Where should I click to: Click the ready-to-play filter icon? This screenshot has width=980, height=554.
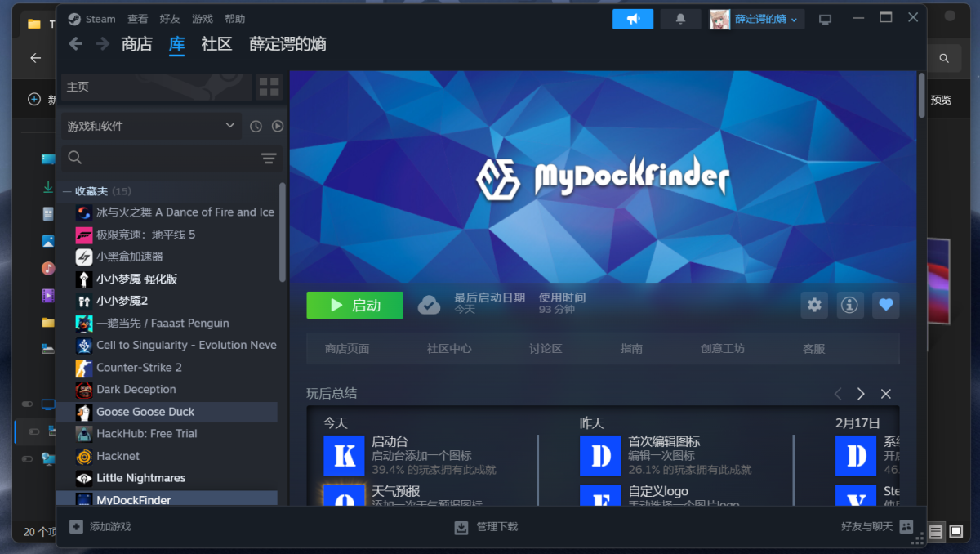click(278, 126)
